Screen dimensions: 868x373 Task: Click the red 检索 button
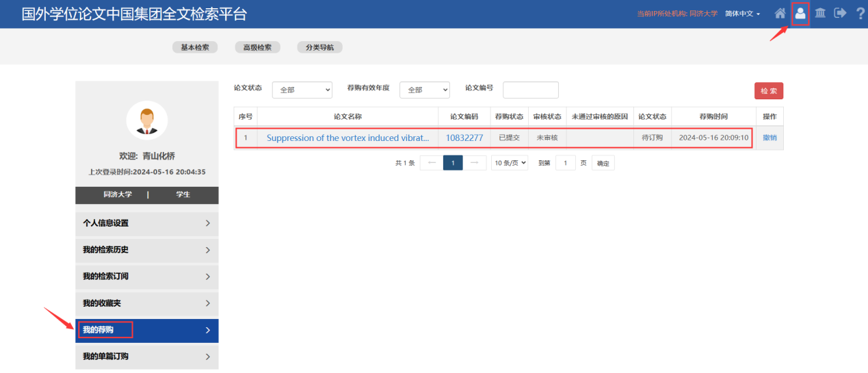point(768,91)
